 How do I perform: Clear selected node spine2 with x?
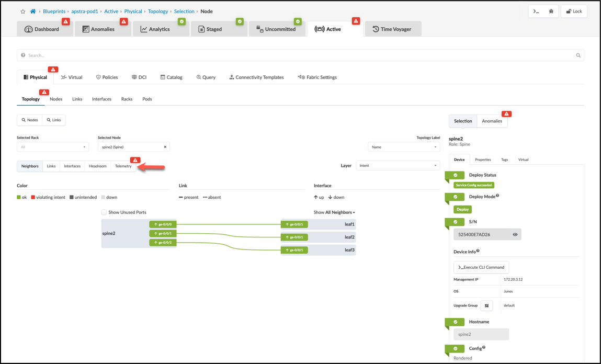[165, 147]
